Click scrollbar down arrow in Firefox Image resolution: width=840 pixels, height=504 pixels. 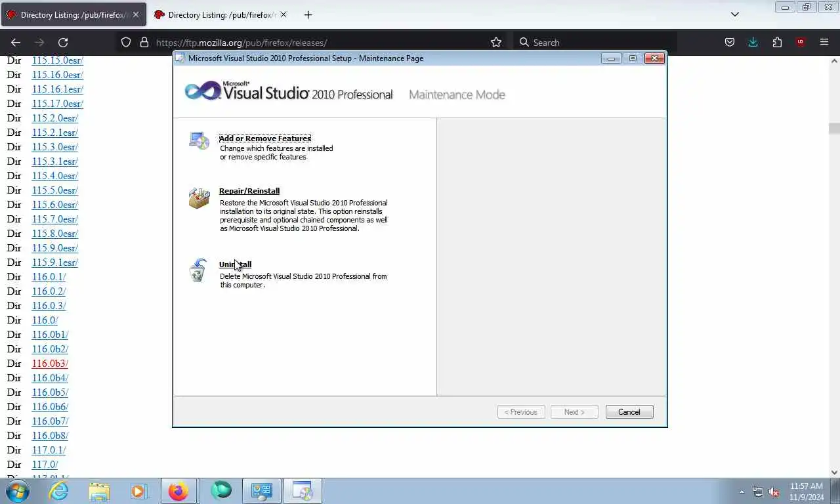click(834, 472)
